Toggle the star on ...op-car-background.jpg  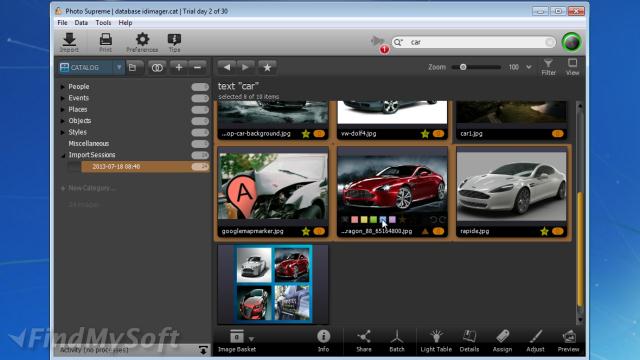(306, 133)
